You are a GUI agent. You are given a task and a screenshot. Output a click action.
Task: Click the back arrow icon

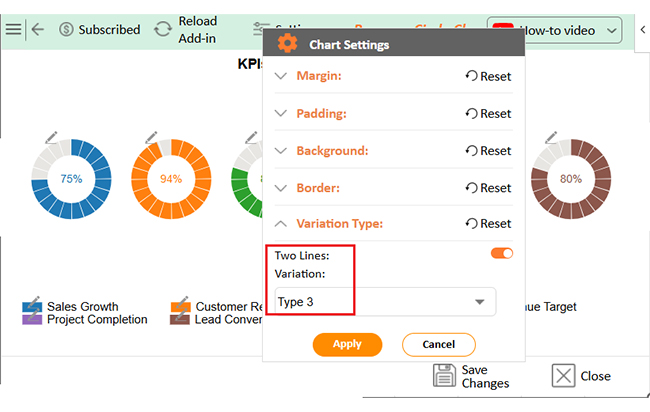click(x=38, y=29)
